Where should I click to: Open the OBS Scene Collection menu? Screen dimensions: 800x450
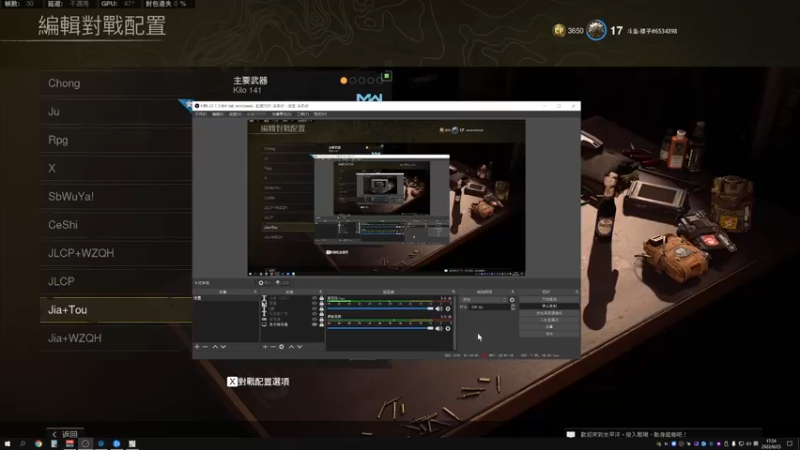pos(281,114)
